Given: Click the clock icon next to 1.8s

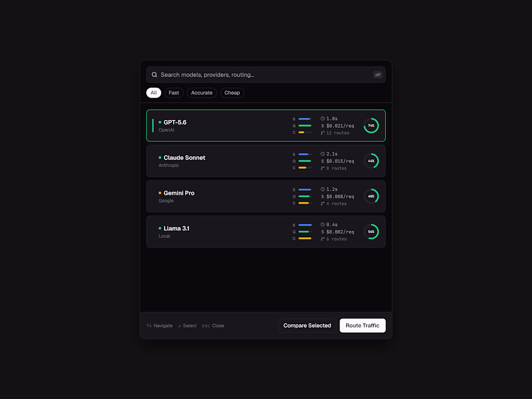Looking at the screenshot, I should [x=323, y=118].
